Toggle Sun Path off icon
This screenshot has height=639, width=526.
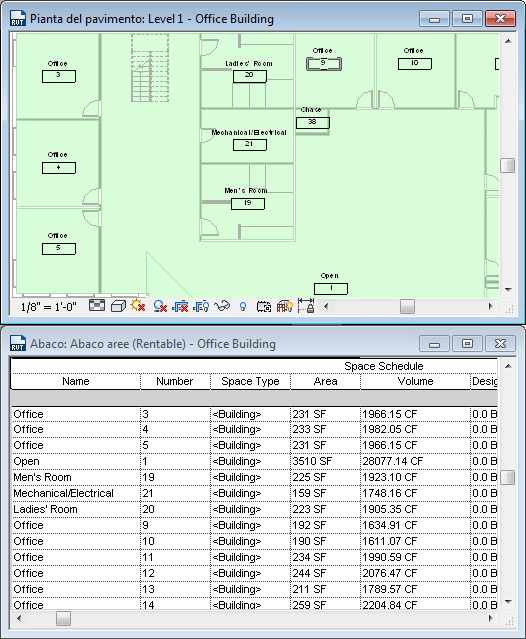click(138, 305)
